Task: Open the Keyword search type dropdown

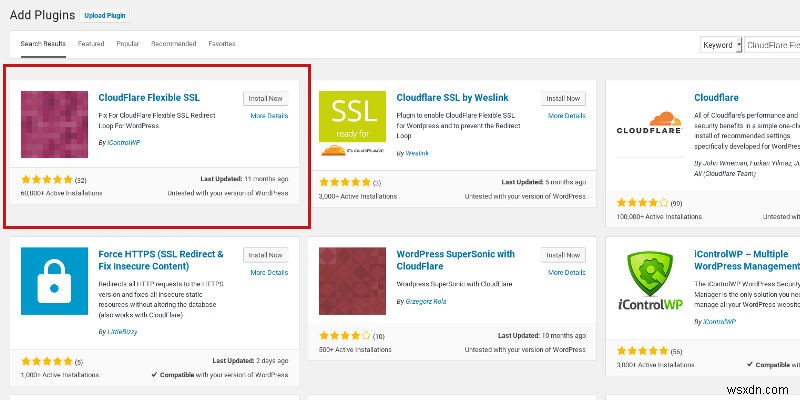Action: point(722,45)
